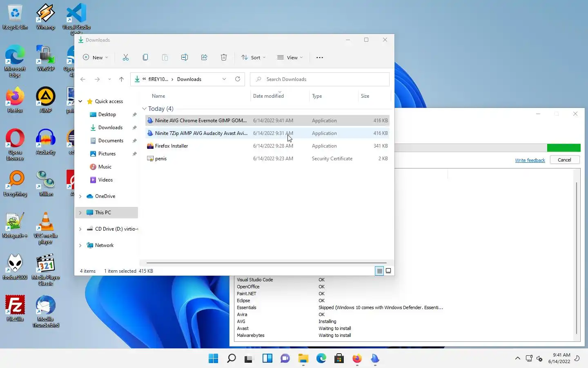
Task: Open the View dropdown menu
Action: point(290,57)
